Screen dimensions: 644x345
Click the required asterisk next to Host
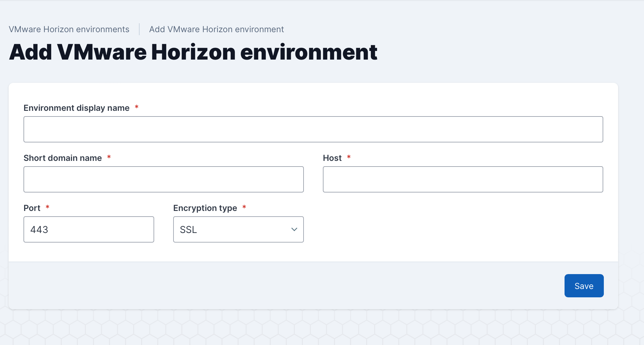349,157
